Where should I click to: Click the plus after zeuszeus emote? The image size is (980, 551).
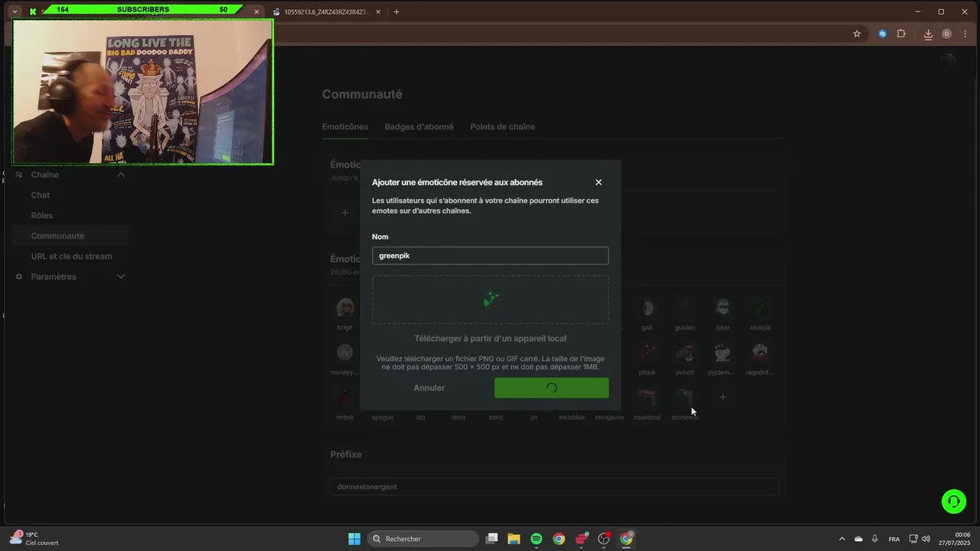(723, 397)
